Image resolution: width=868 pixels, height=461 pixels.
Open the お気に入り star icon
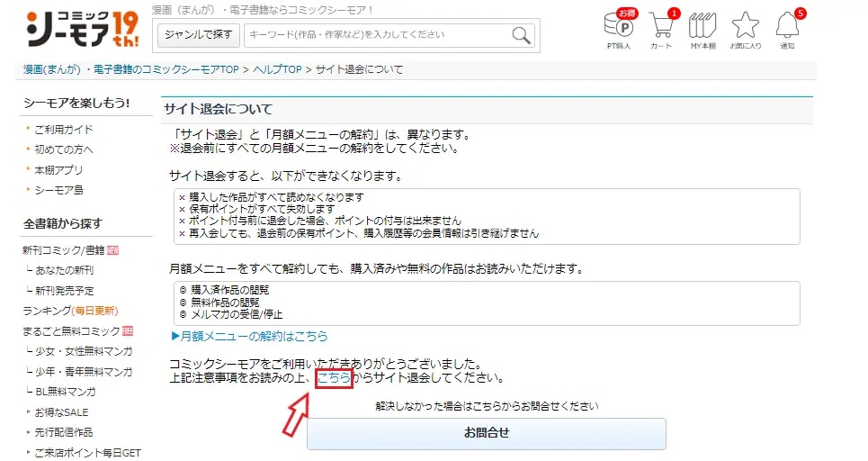click(745, 28)
